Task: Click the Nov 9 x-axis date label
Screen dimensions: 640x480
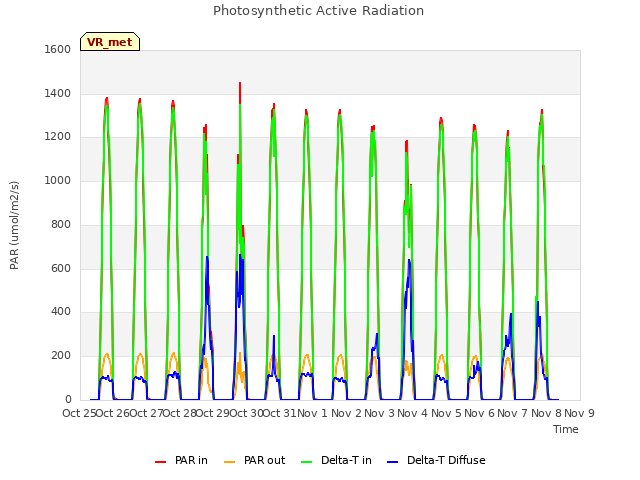Action: tap(579, 413)
